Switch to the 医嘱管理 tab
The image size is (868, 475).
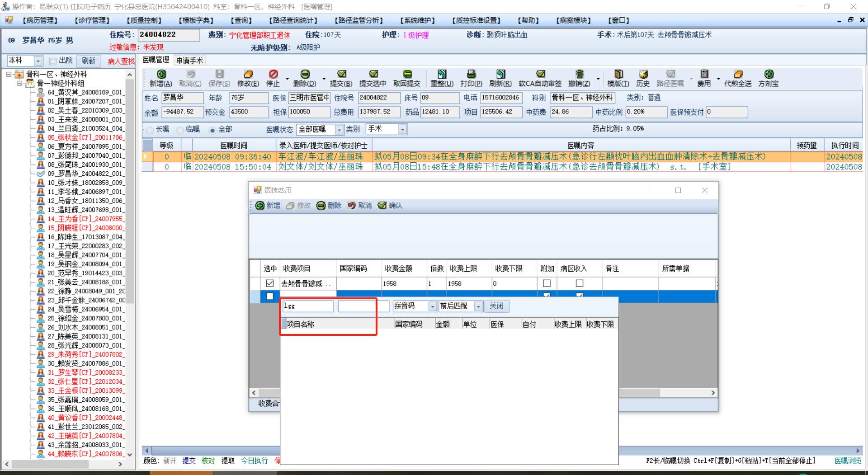[x=156, y=60]
